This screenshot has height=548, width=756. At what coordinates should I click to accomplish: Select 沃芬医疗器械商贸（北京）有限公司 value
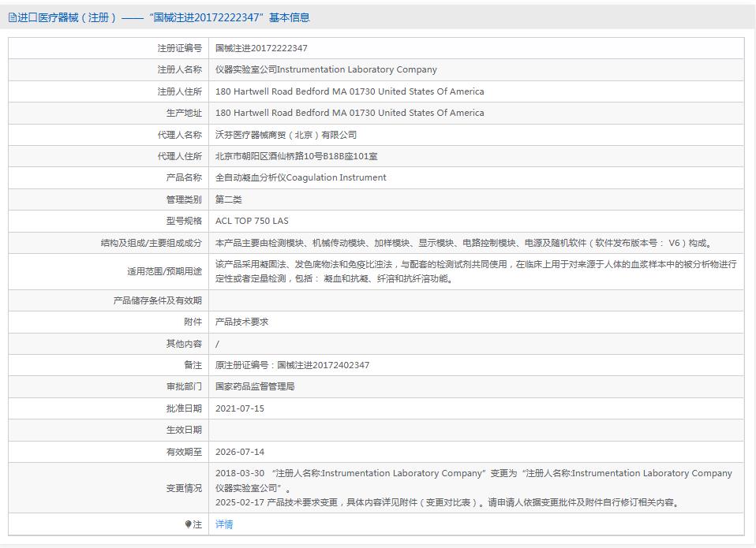point(286,135)
